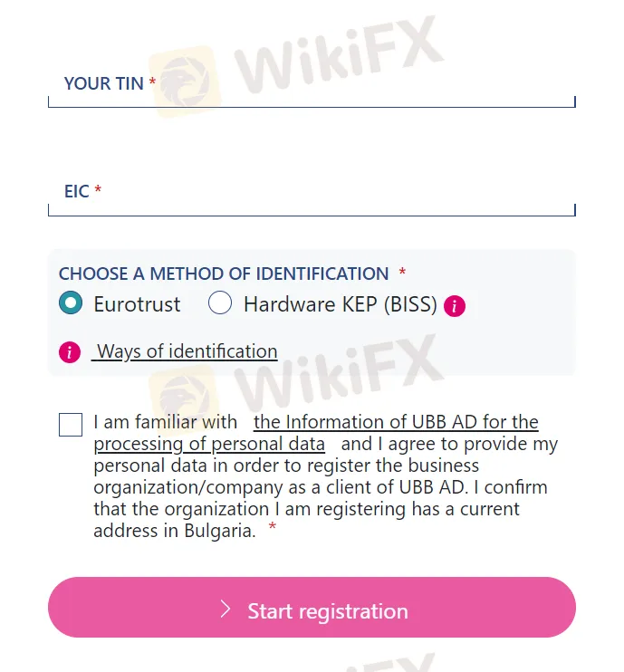This screenshot has width=624, height=672.
Task: Tick the personal data consent checkbox
Action: tap(71, 424)
